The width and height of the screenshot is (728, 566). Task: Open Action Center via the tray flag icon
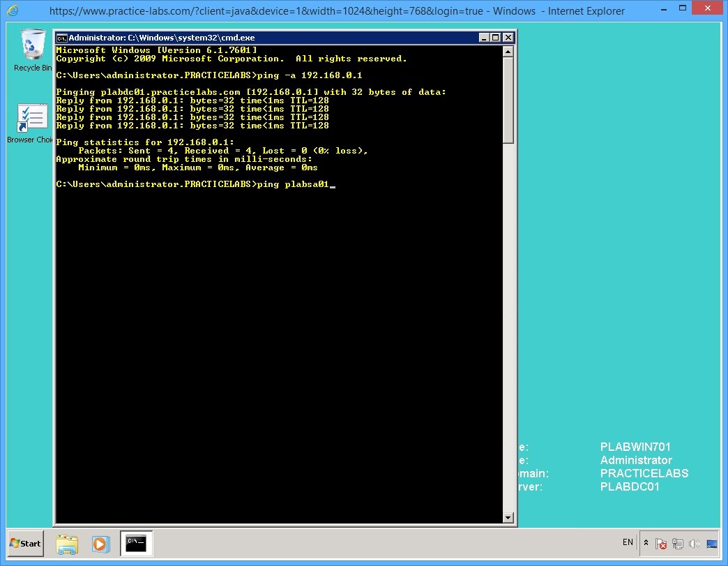[x=660, y=544]
